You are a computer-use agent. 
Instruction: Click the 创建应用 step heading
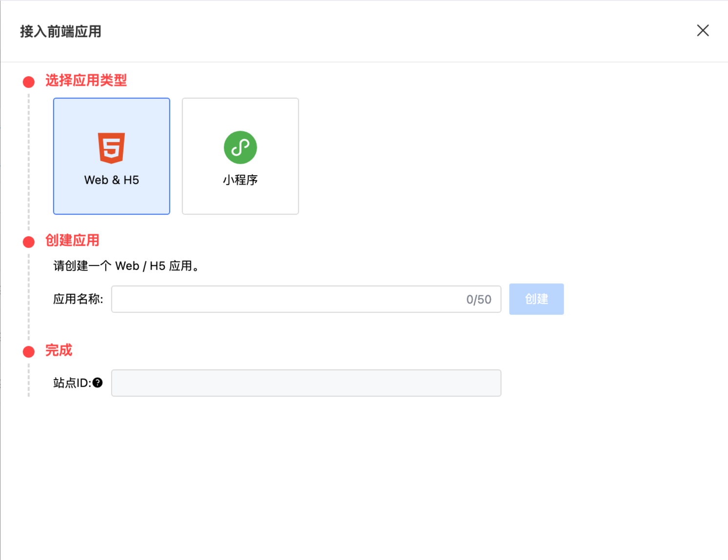point(72,240)
